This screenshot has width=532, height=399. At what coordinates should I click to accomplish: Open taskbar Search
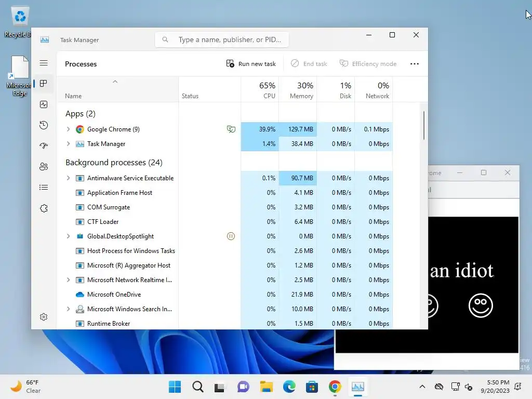198,387
